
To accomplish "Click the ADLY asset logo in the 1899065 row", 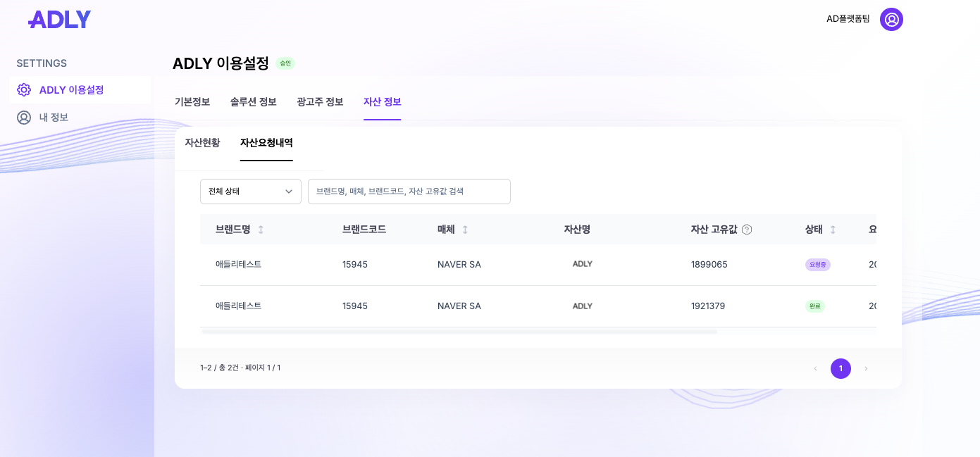I will [x=582, y=264].
